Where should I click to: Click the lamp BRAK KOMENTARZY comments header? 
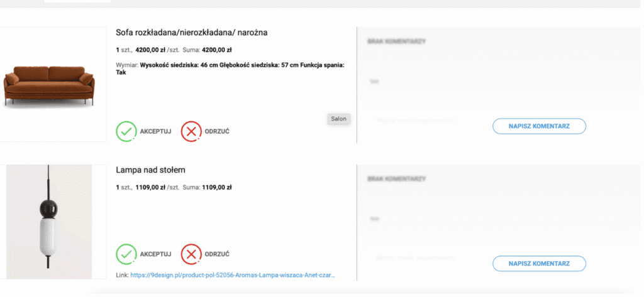pos(396,179)
